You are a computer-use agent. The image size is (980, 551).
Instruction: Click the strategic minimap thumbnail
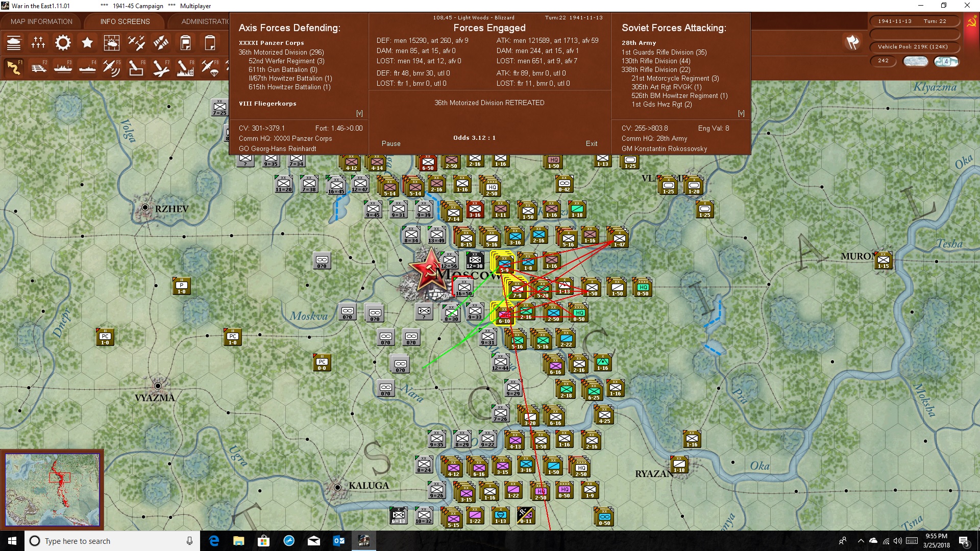pyautogui.click(x=52, y=490)
